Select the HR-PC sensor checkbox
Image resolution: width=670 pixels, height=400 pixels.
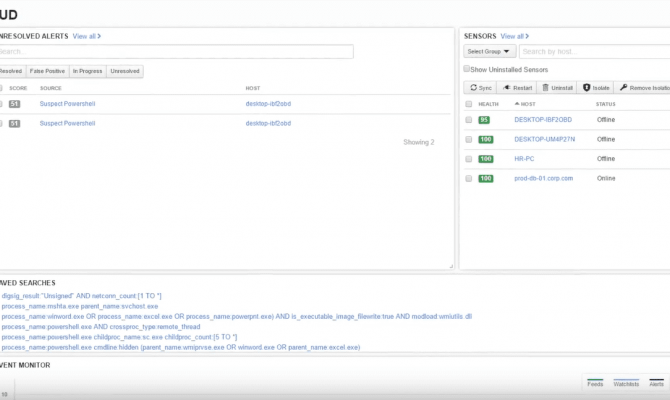[469, 159]
